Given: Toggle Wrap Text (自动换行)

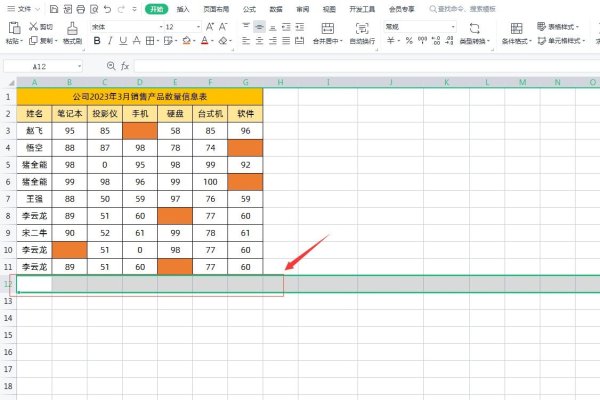Looking at the screenshot, I should click(362, 33).
